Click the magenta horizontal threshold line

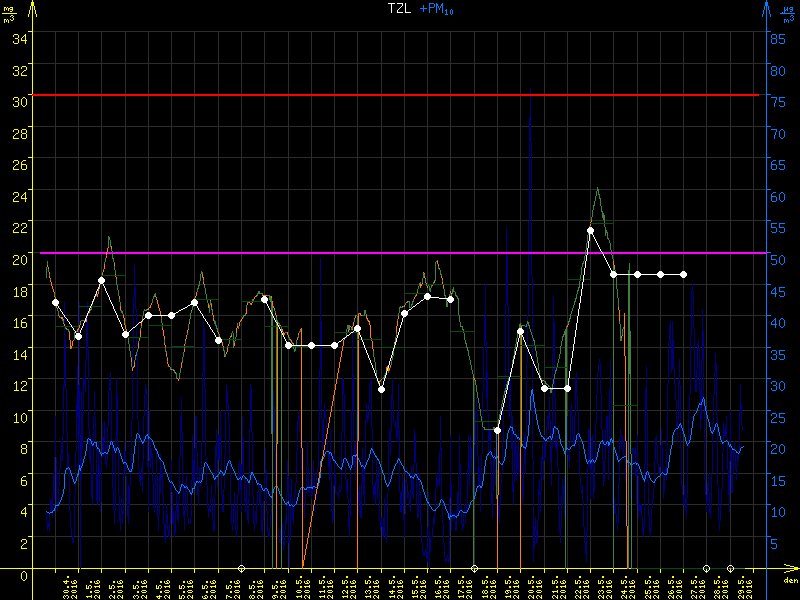400,253
